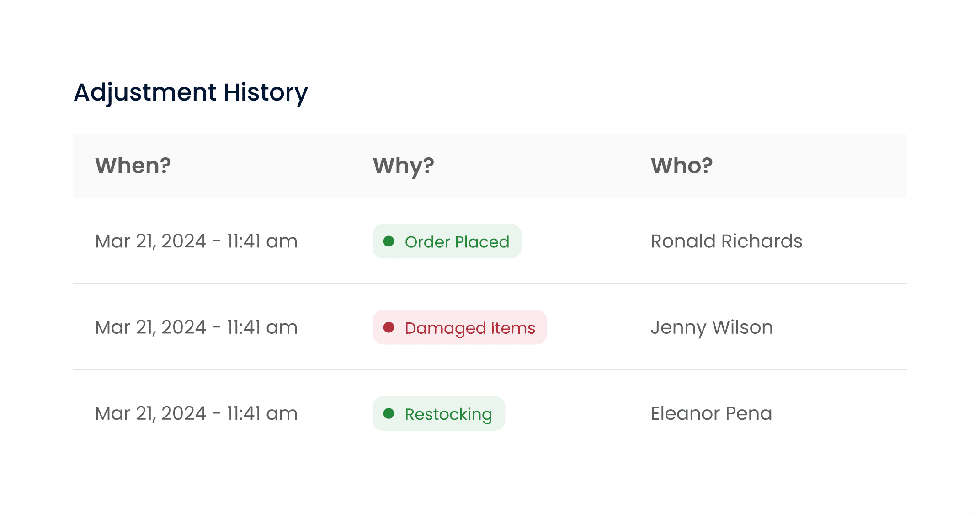Click the date in Restocking row
This screenshot has width=980, height=519.
pyautogui.click(x=196, y=413)
